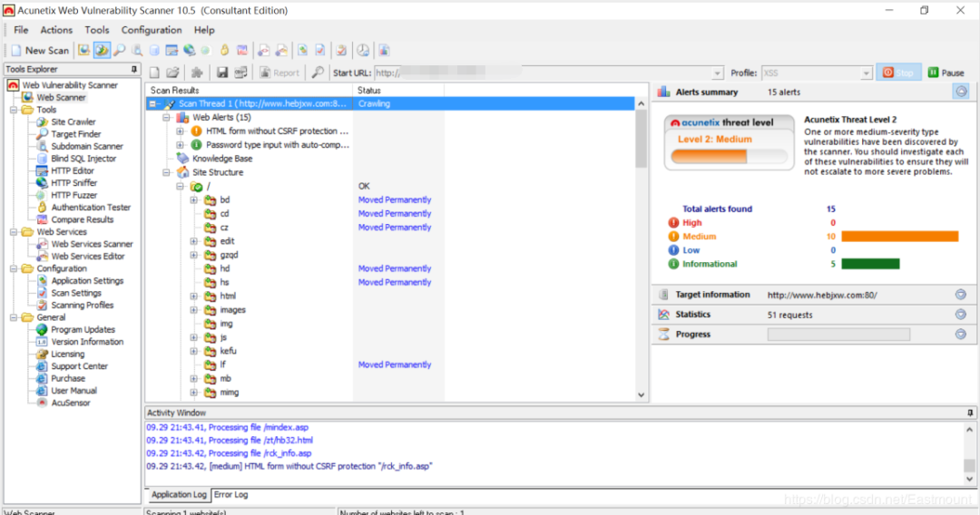The height and width of the screenshot is (515, 980).
Task: Click the green Informational alerts bar
Action: click(x=870, y=264)
